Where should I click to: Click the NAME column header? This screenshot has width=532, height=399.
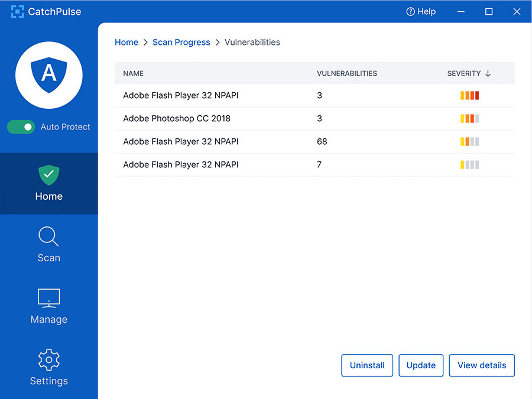[x=133, y=73]
